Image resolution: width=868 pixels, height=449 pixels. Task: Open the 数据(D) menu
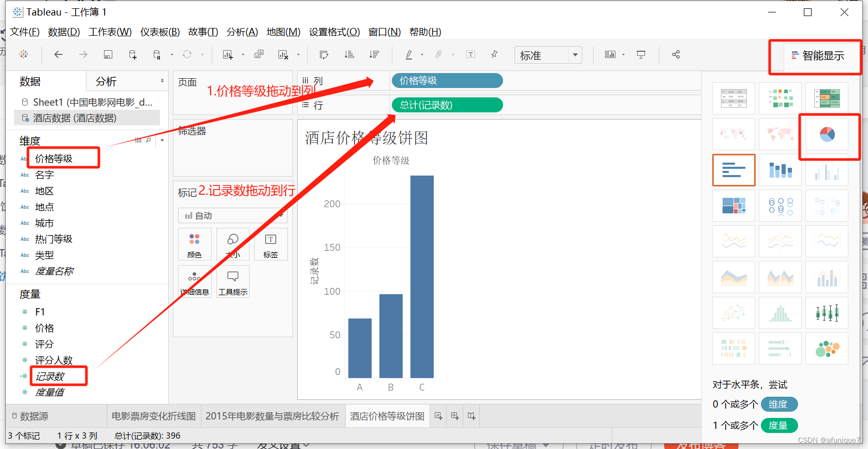[64, 32]
